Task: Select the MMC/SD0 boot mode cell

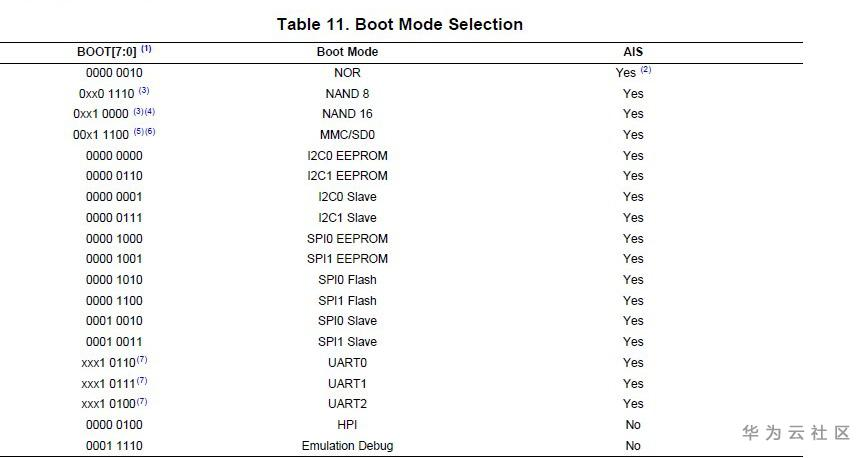Action: click(x=347, y=135)
